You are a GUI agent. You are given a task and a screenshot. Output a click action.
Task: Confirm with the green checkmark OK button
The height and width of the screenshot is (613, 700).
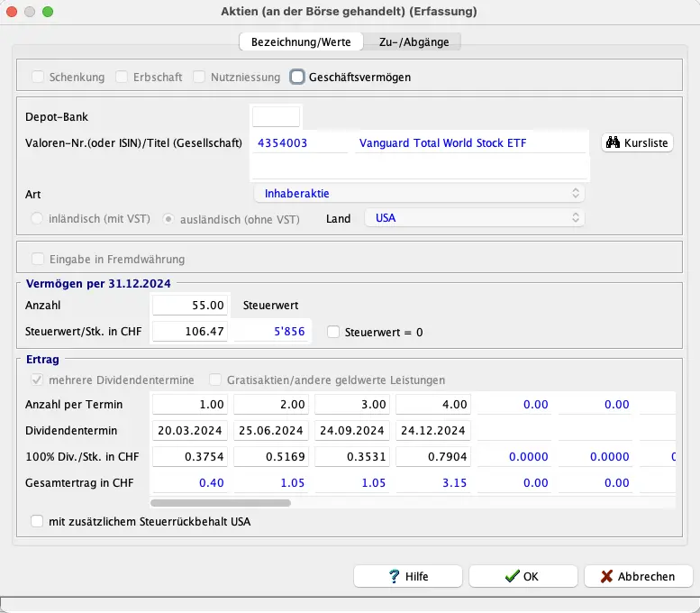(x=523, y=576)
